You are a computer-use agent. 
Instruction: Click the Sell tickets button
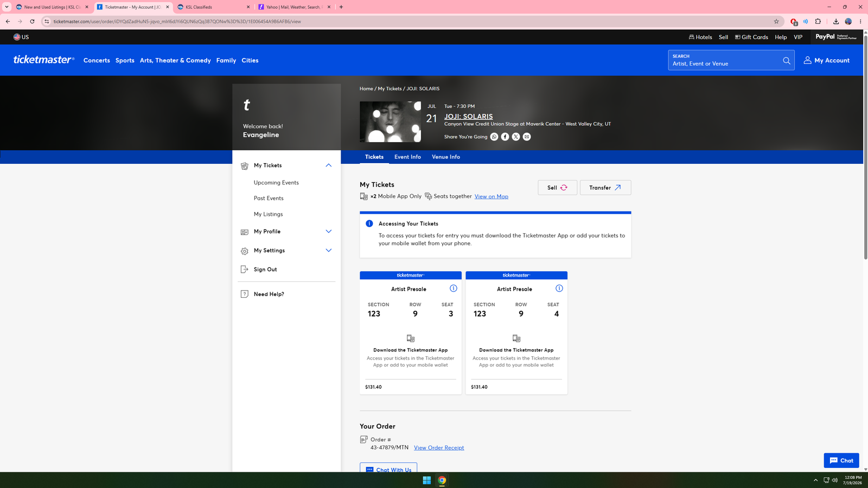point(557,188)
